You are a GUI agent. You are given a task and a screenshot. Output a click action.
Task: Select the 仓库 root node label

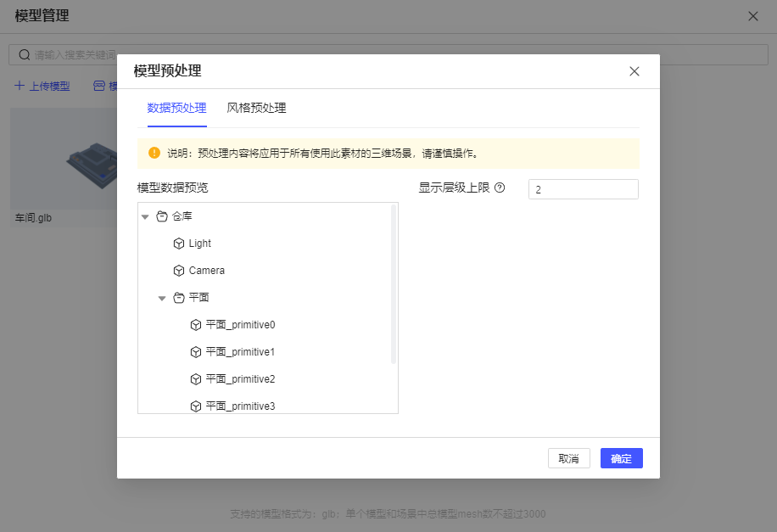pyautogui.click(x=182, y=216)
